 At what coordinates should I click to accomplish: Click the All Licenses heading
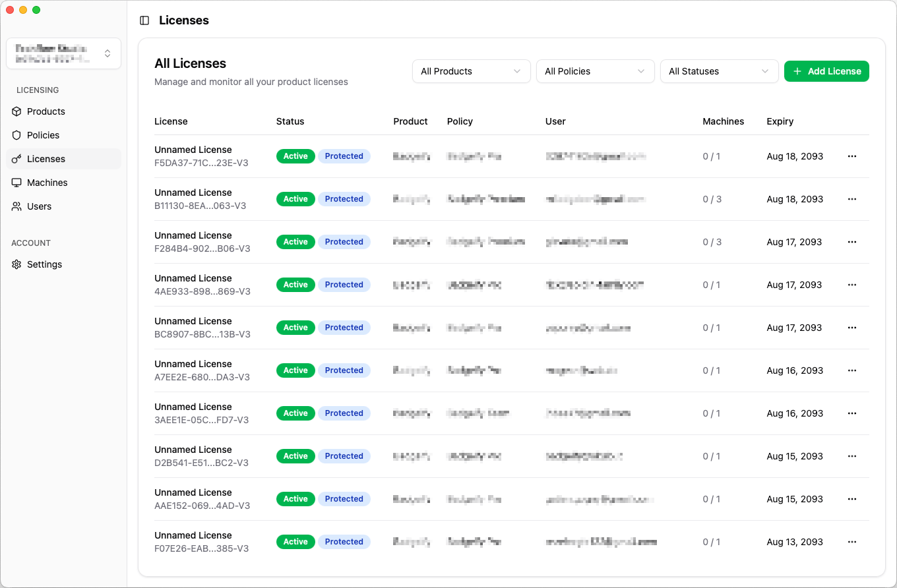click(191, 63)
